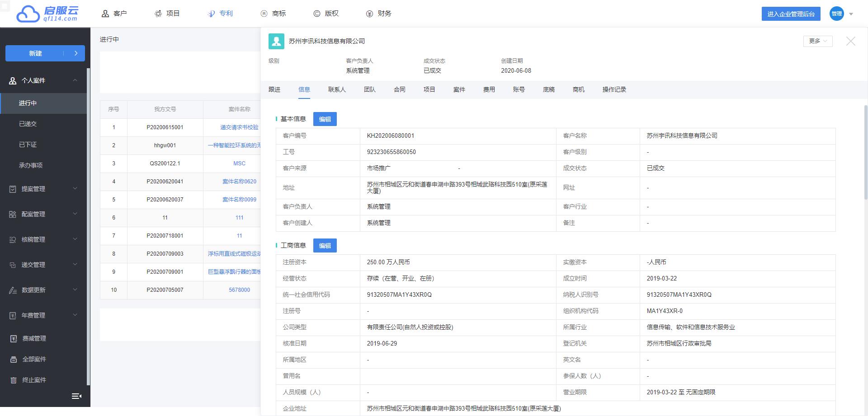Click the customer avatar icon
The height and width of the screenshot is (416, 868).
276,41
